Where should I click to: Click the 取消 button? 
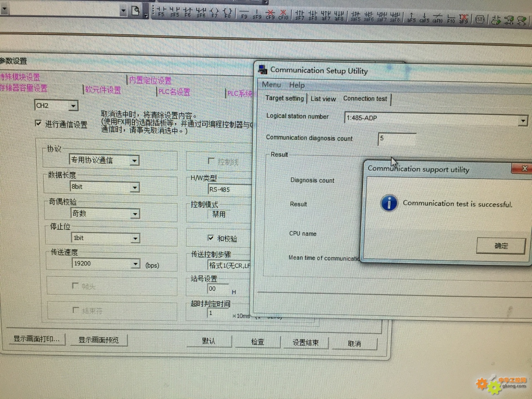354,343
